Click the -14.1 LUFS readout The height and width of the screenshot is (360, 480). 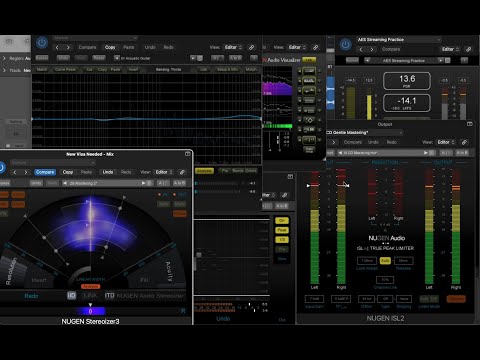click(407, 103)
